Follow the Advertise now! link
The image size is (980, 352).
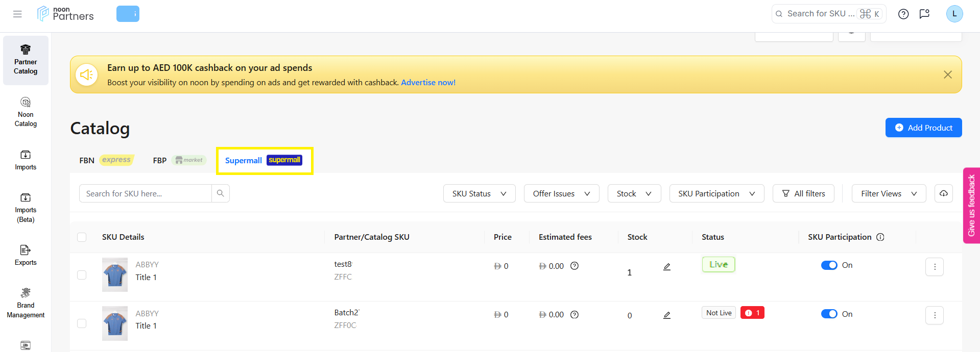click(428, 82)
